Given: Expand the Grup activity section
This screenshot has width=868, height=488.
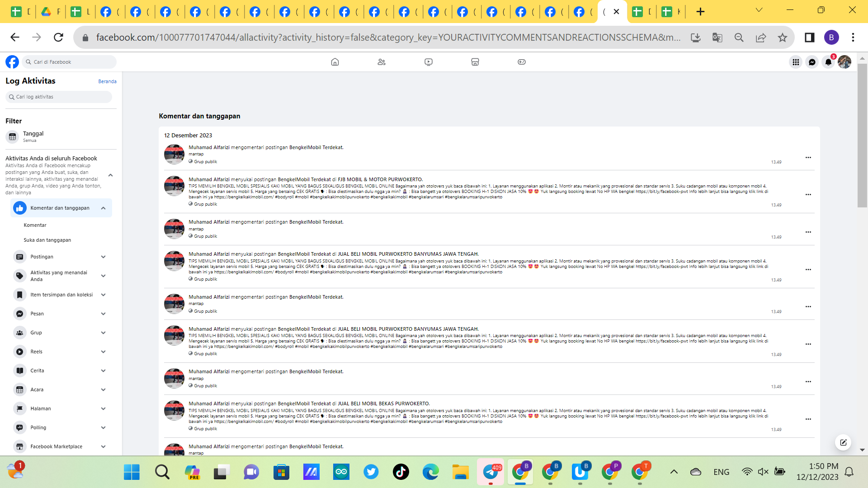Looking at the screenshot, I should [x=103, y=333].
